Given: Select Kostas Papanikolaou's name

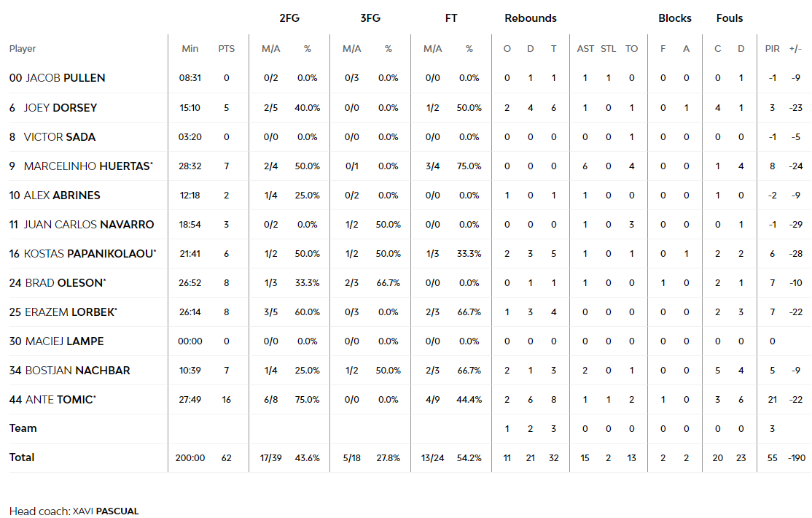Looking at the screenshot, I should tap(89, 253).
